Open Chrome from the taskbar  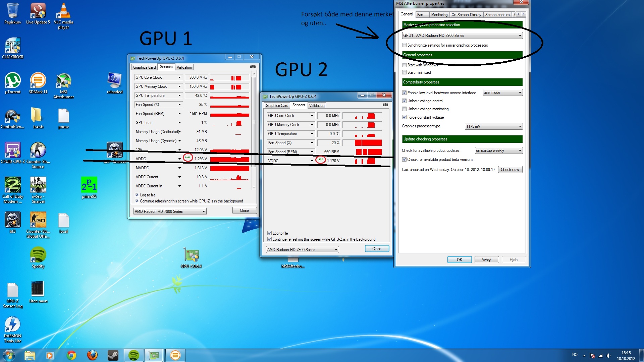tap(71, 355)
